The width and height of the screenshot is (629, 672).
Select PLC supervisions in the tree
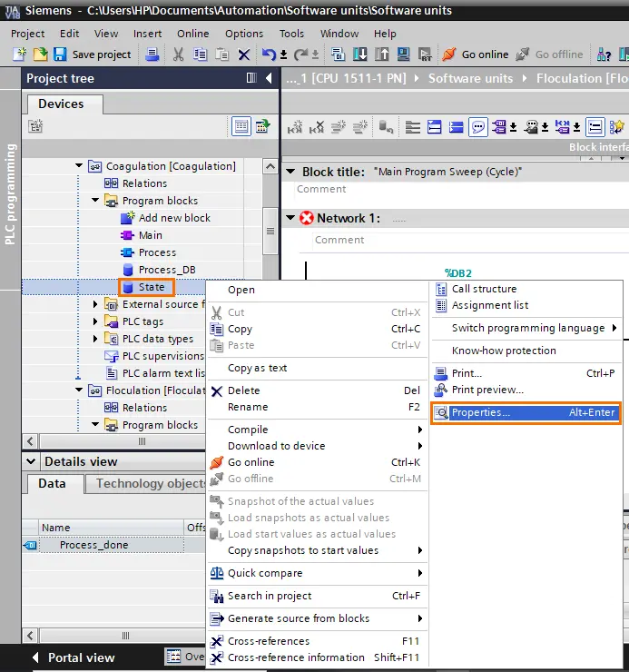154,356
